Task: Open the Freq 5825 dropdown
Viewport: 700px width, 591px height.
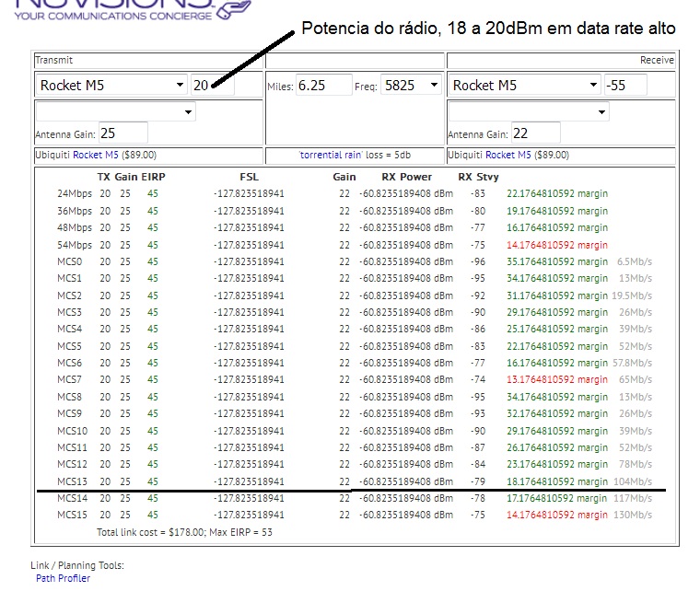Action: [x=411, y=85]
